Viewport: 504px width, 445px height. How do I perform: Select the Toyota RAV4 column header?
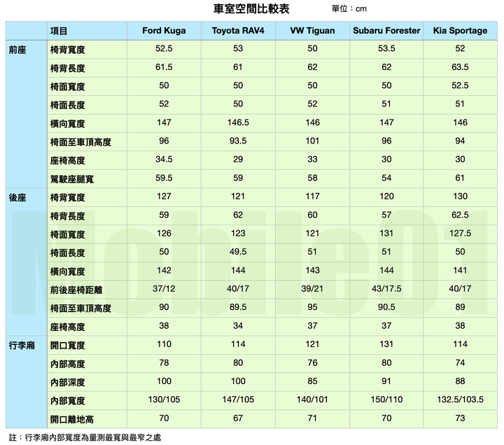(238, 31)
